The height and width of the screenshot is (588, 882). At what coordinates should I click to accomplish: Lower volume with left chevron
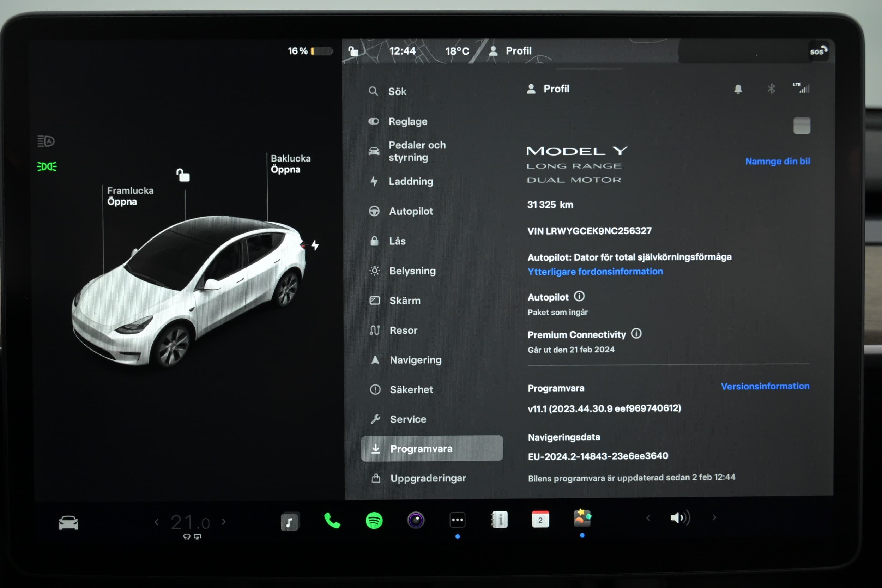tap(648, 518)
